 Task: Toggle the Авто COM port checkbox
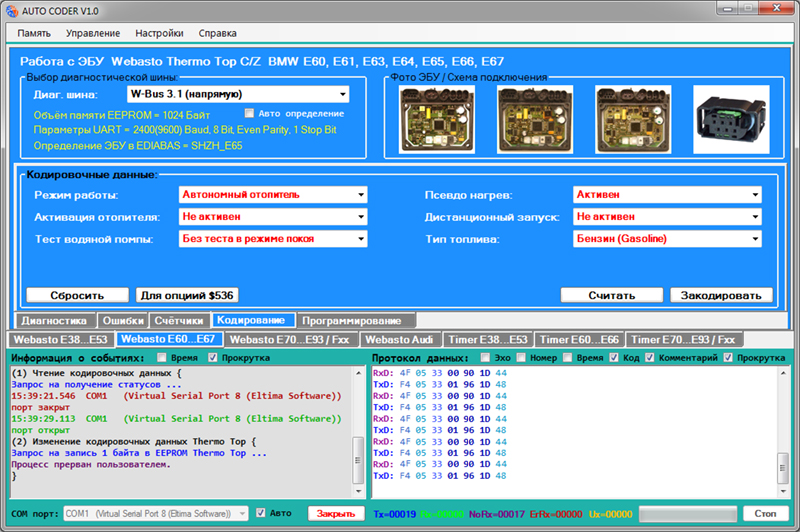260,513
